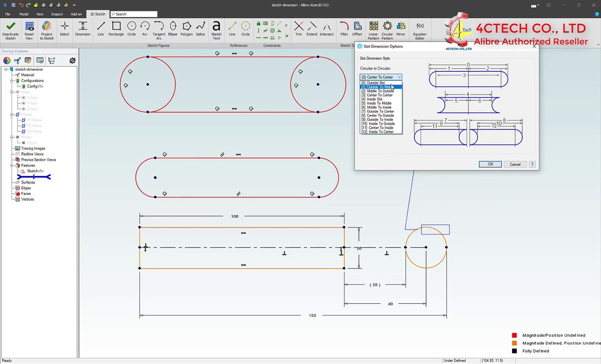Click the 40 dimension value
601x364 pixels.
390,304
